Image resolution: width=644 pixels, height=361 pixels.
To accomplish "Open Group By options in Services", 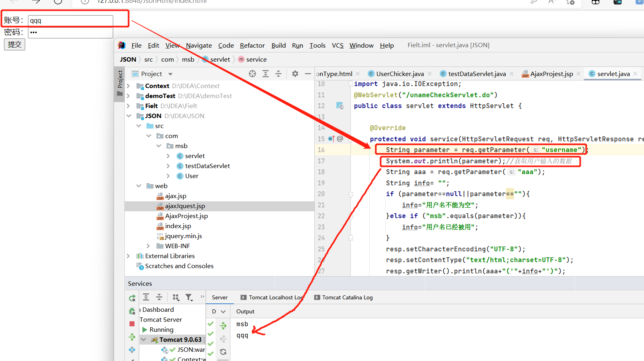I will click(x=176, y=297).
